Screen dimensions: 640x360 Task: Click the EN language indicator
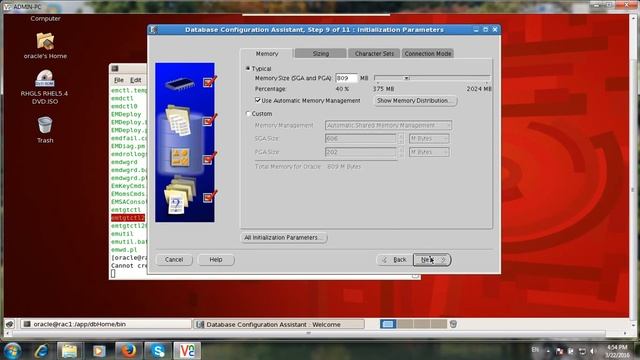tap(536, 350)
